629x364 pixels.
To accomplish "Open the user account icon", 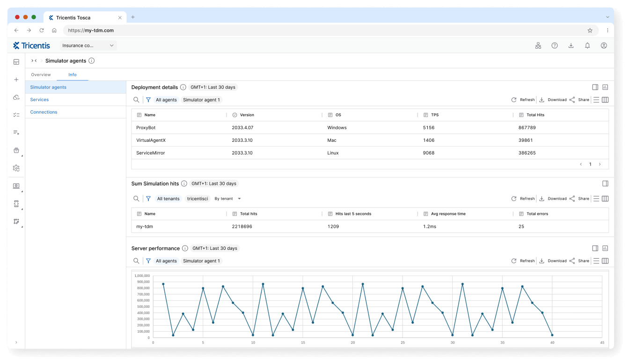I will tap(604, 45).
